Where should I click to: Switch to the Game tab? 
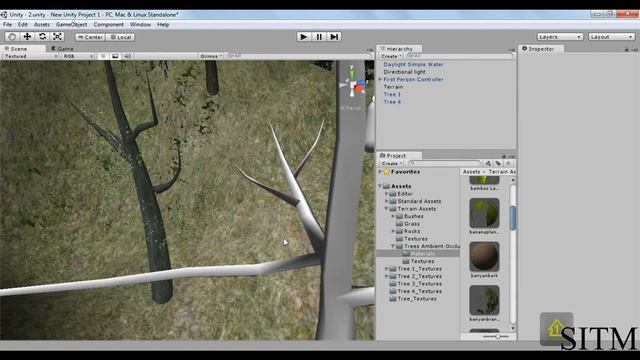pos(63,49)
